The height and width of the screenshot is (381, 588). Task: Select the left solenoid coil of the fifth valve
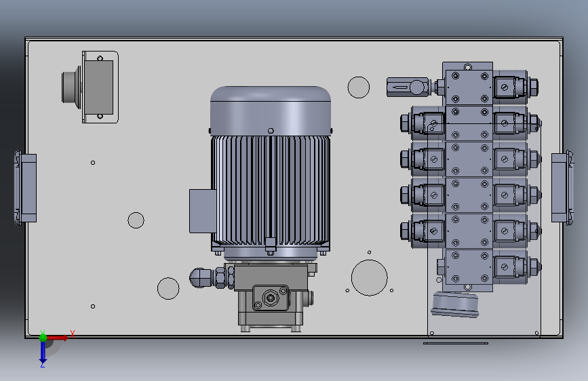428,231
